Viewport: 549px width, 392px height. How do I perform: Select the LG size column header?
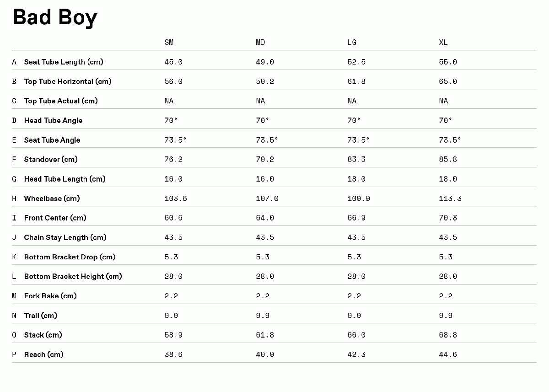click(352, 43)
